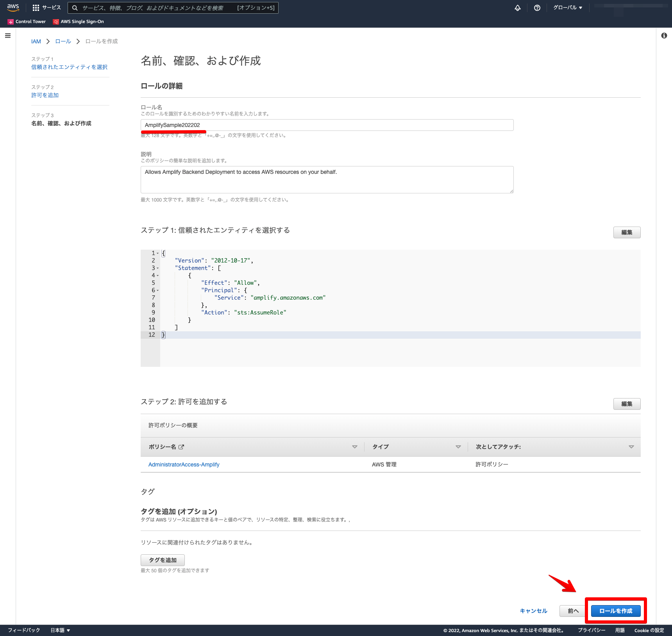Collapse the Principal fold arrow on line 6

158,290
